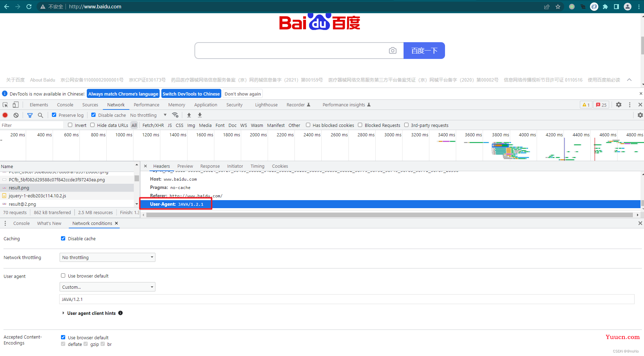Viewport: 644px width, 356px height.
Task: Enable Invert filter checkbox
Action: click(70, 125)
